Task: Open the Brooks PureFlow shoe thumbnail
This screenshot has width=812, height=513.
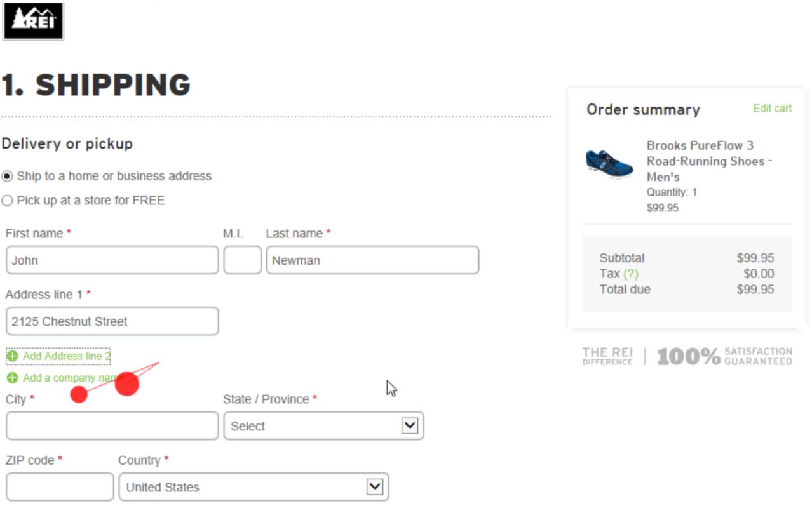Action: 609,164
